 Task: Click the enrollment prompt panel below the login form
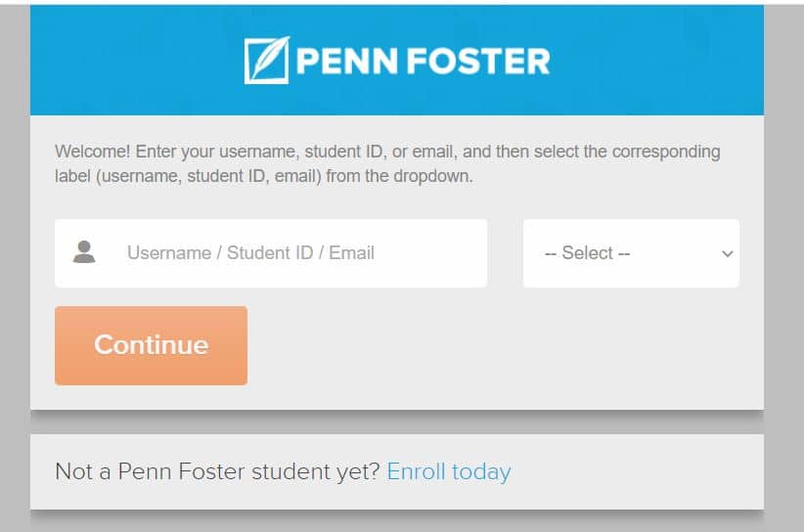(397, 472)
